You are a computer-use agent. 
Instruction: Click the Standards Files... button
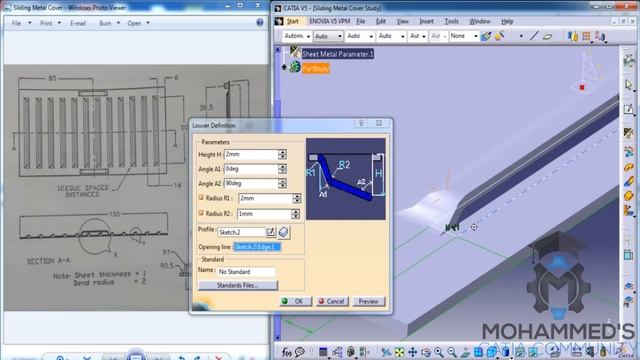tap(238, 285)
